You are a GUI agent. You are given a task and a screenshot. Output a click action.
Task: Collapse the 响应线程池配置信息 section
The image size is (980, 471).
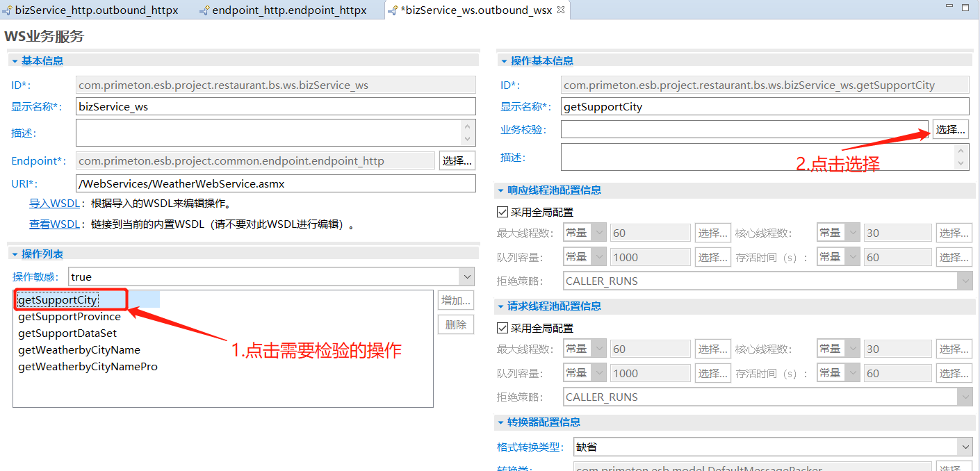(501, 190)
